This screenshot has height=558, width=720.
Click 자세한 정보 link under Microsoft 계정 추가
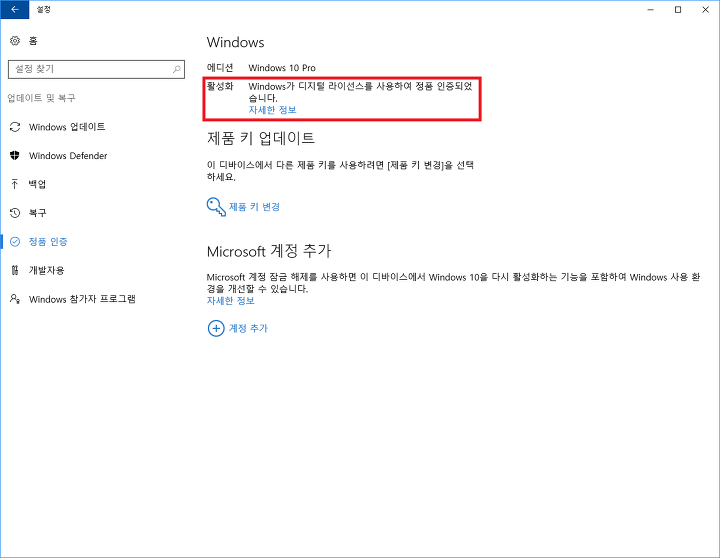coord(231,301)
